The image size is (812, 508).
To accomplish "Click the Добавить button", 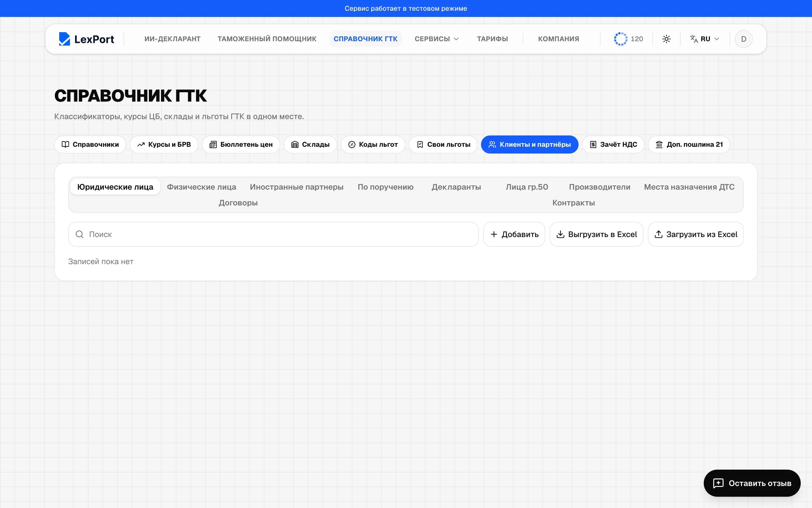I will 514,234.
